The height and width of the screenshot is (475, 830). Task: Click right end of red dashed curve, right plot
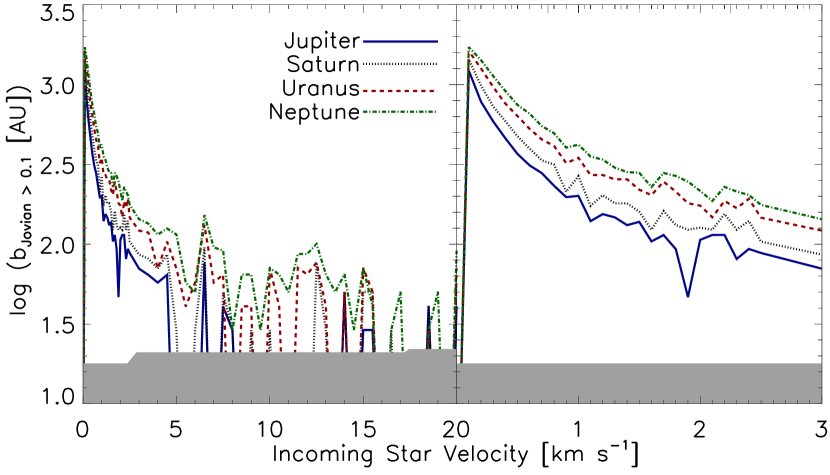[820, 230]
